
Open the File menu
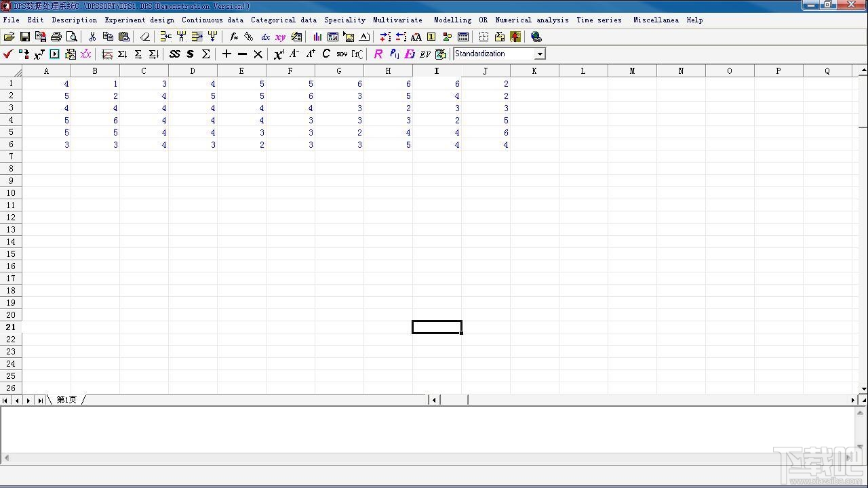12,20
